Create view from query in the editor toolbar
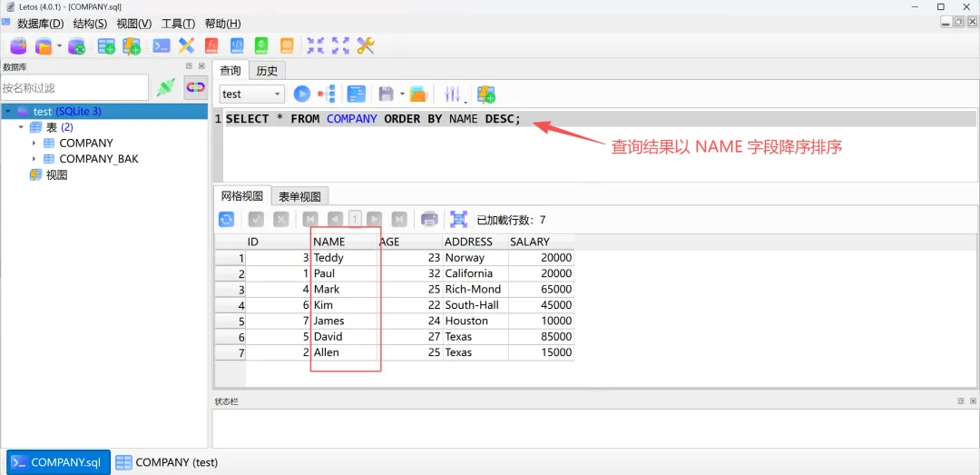The width and height of the screenshot is (980, 475). (486, 94)
